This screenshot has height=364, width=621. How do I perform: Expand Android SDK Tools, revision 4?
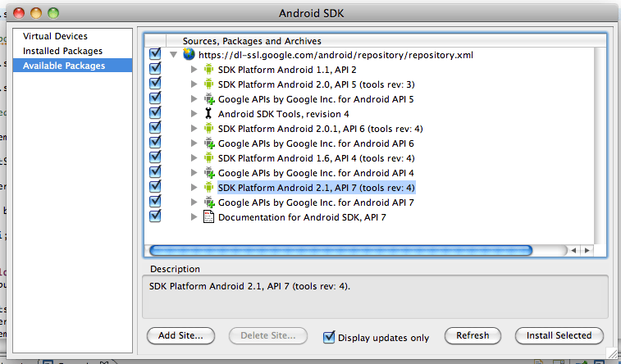(194, 114)
